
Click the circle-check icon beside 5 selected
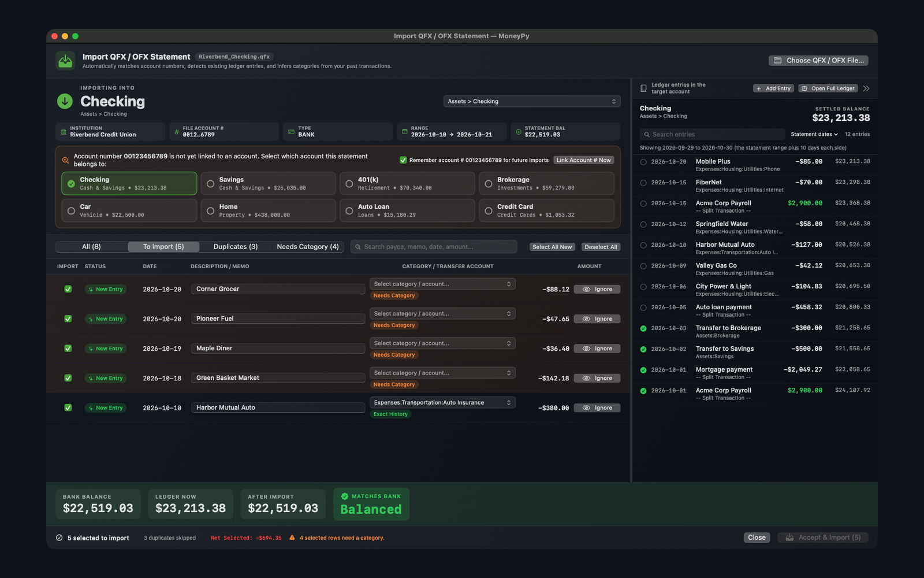point(59,538)
